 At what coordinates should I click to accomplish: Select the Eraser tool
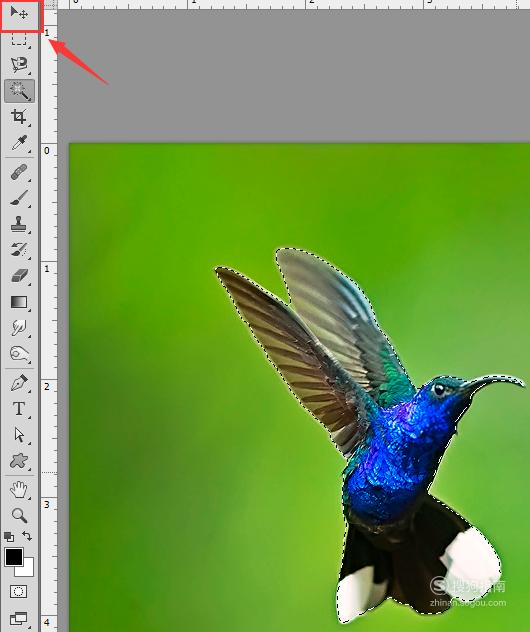19,276
